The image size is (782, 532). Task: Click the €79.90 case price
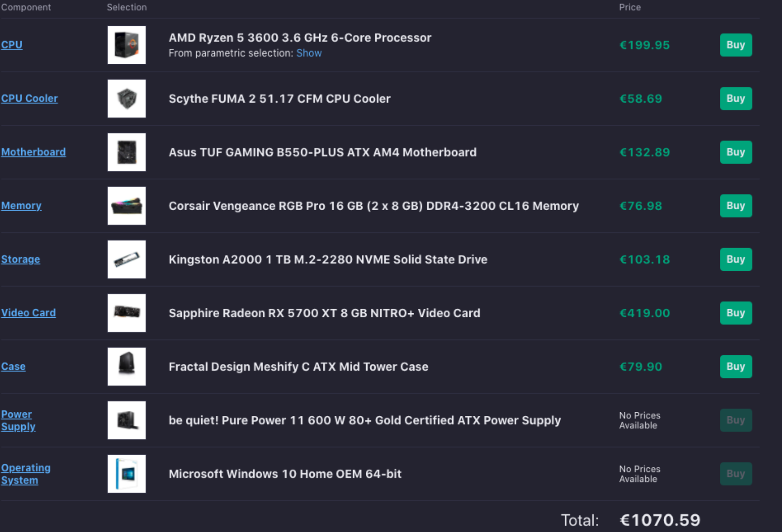coord(641,366)
